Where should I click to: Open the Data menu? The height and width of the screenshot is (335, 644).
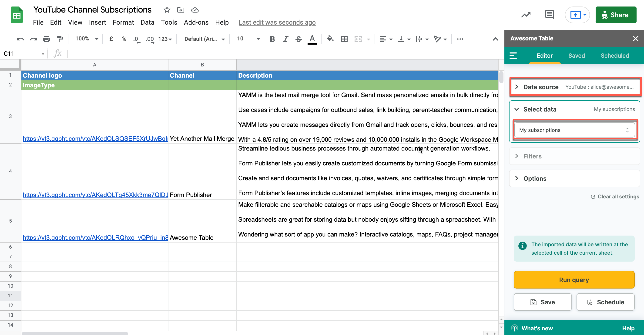[x=148, y=23]
